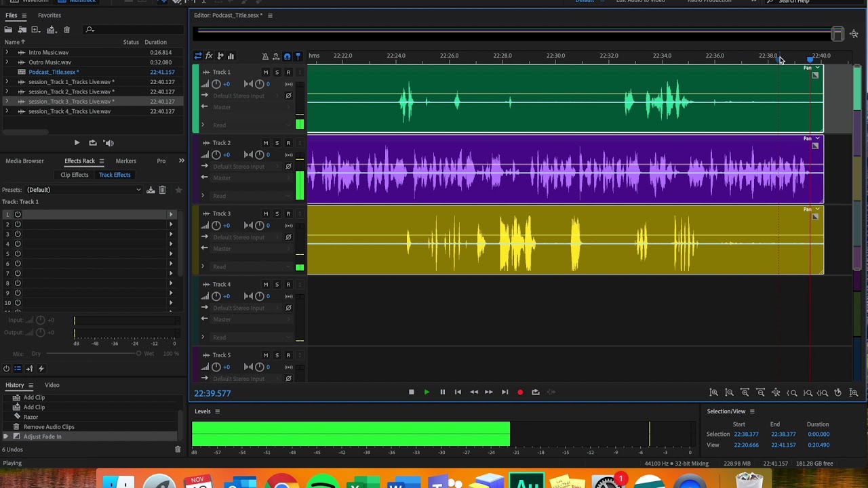Toggle the metronome icon above the tracks
The height and width of the screenshot is (488, 868).
click(265, 56)
